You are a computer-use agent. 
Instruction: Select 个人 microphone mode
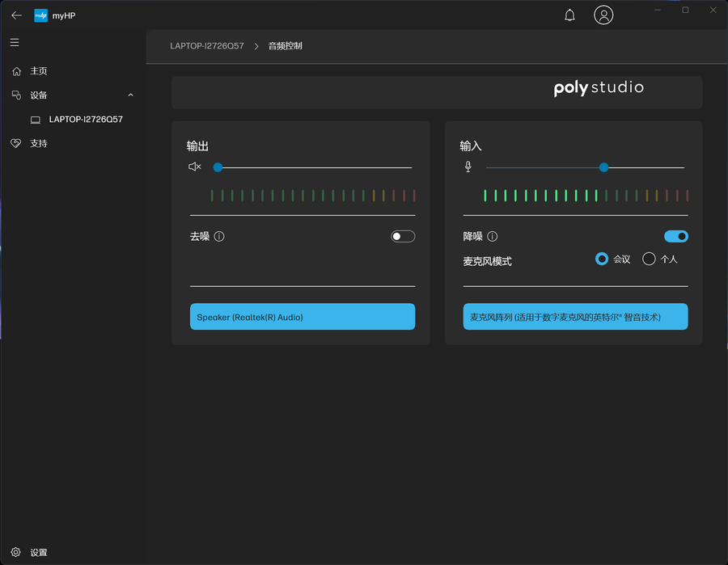(x=649, y=259)
